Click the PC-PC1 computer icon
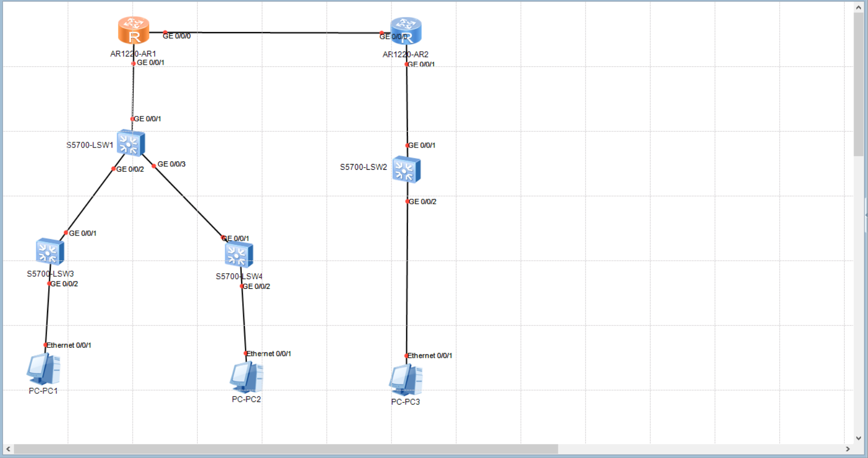Viewport: 868px width, 458px height. click(43, 370)
